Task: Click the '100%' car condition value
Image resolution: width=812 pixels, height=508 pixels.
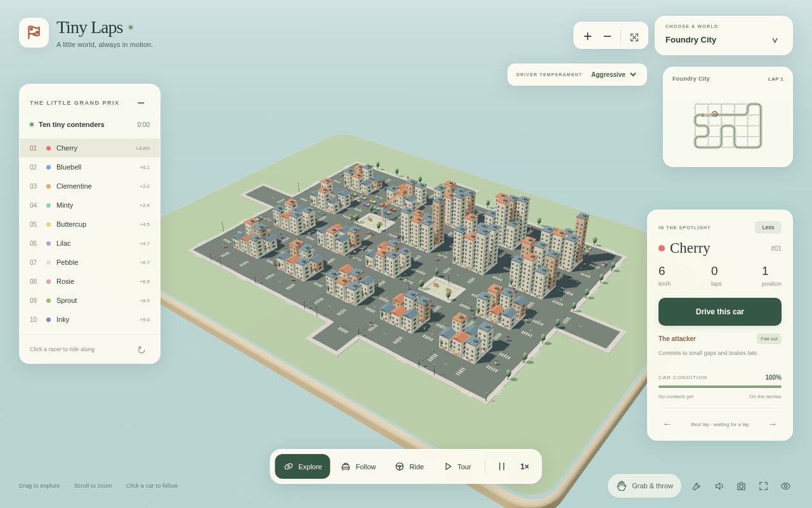Action: (x=773, y=377)
